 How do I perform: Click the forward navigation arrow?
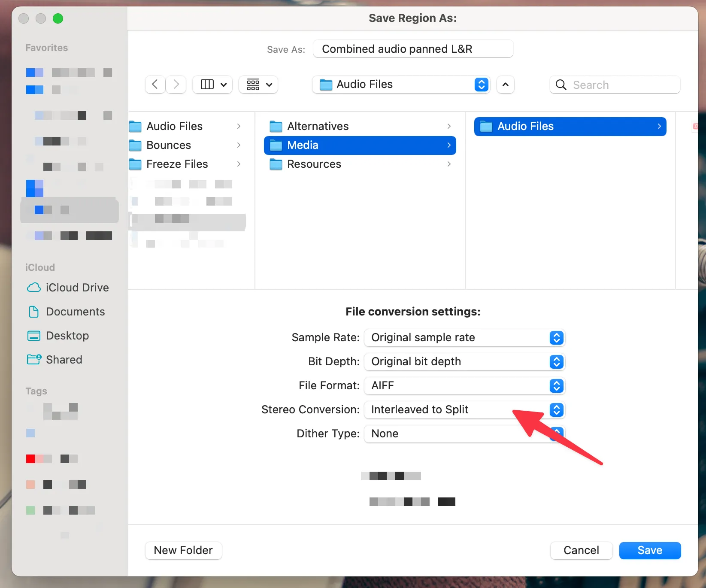[x=176, y=85]
